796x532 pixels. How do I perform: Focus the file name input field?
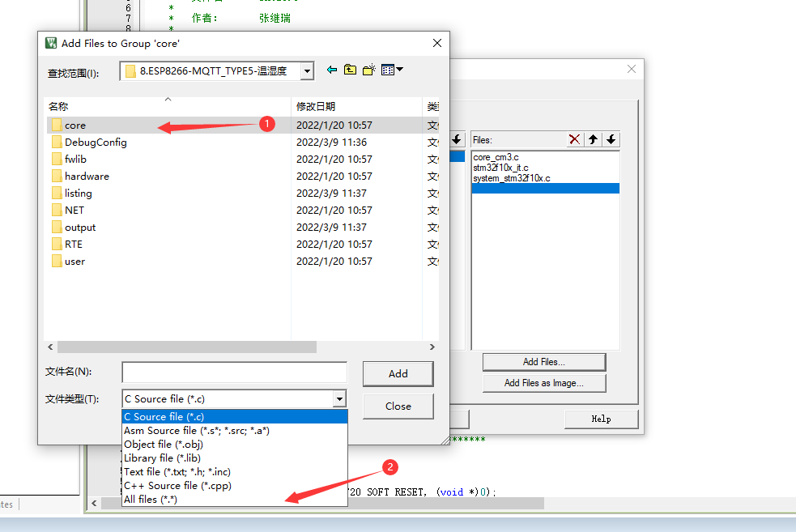coord(235,372)
